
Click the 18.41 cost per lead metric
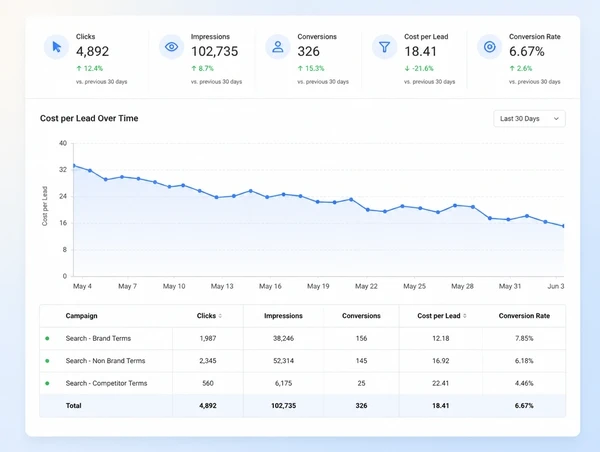[420, 51]
